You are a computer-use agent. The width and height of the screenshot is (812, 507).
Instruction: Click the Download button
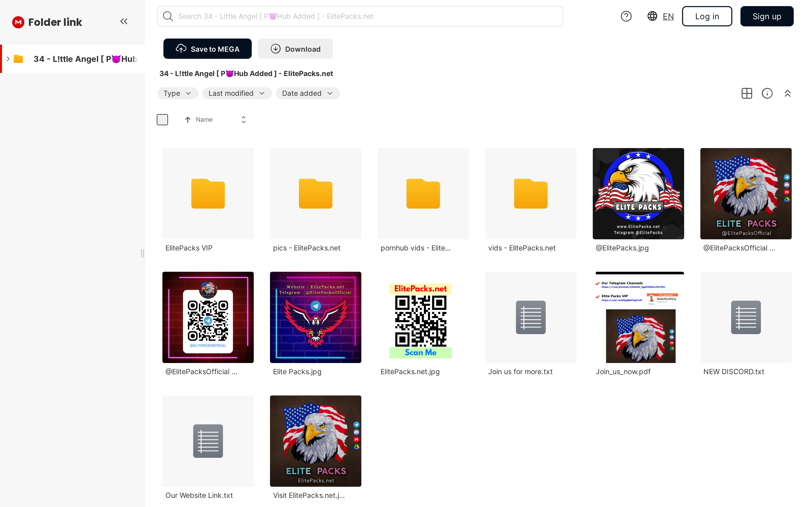[x=295, y=49]
